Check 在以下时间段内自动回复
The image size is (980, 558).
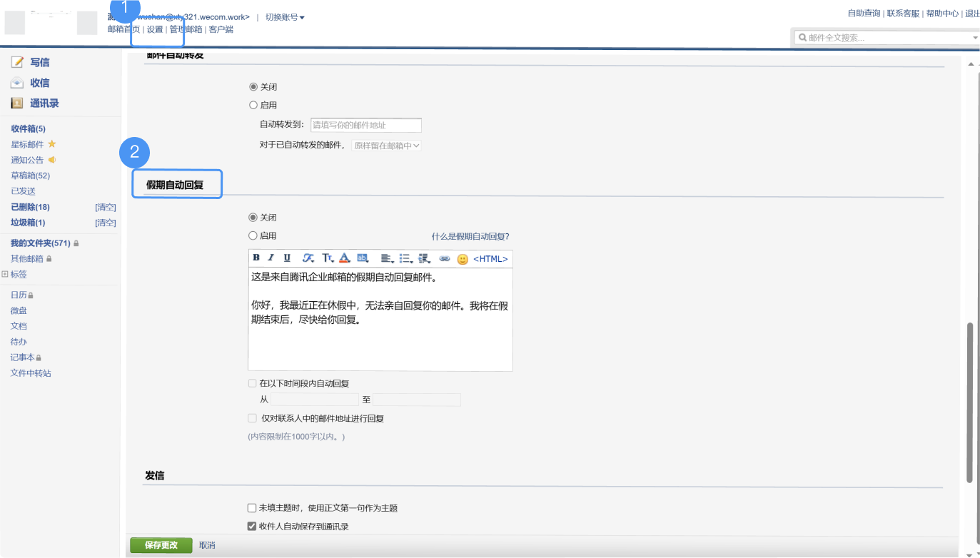point(252,383)
